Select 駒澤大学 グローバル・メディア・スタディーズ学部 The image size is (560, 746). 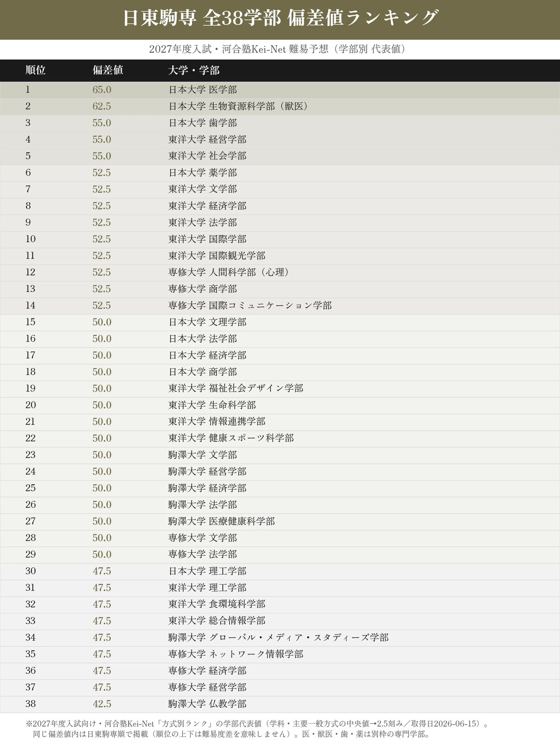(278, 637)
